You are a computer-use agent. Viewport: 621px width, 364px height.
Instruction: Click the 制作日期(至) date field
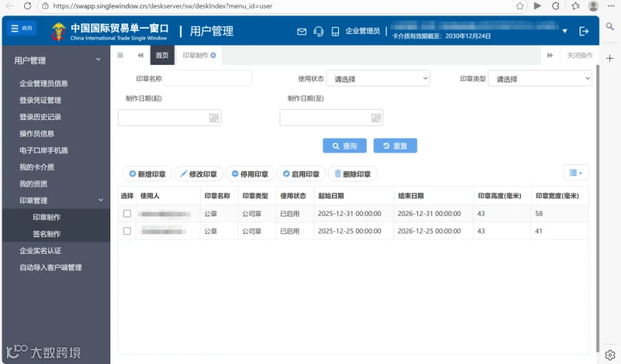[331, 117]
